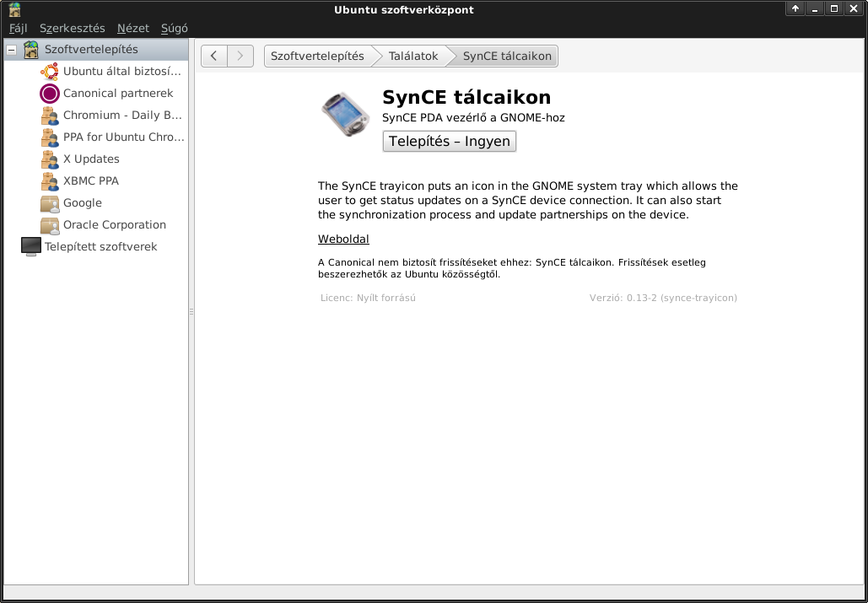Click the 'Licenc: Nyílt forrású' text
868x603 pixels.
pyautogui.click(x=368, y=298)
